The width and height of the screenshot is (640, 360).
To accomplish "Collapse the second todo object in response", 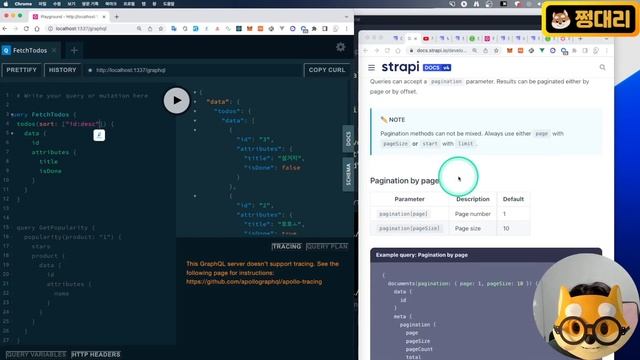I will click(195, 196).
